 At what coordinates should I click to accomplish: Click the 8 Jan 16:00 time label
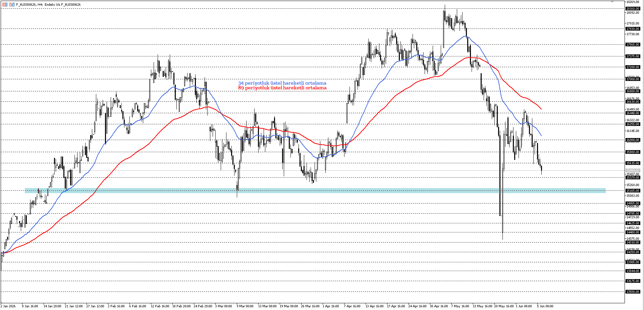click(x=30, y=306)
